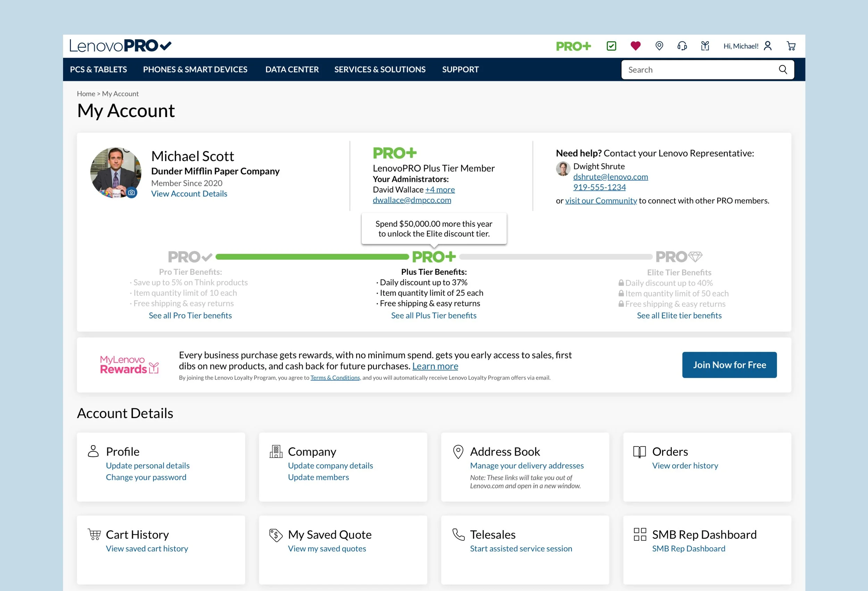
Task: Click View saved cart history link
Action: pos(147,548)
